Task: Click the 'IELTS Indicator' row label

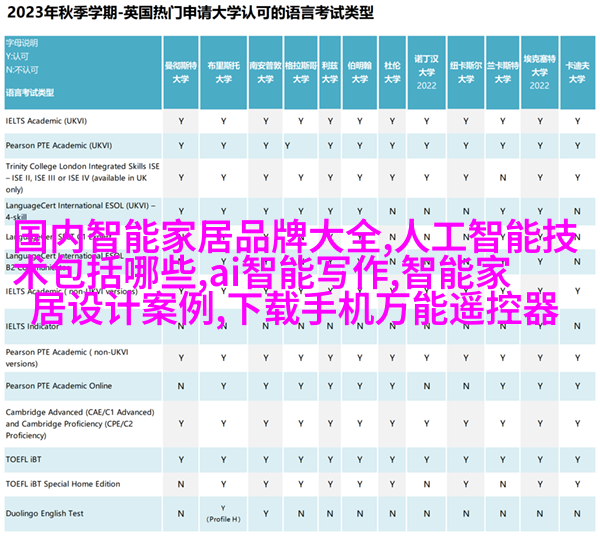Action: (33, 326)
